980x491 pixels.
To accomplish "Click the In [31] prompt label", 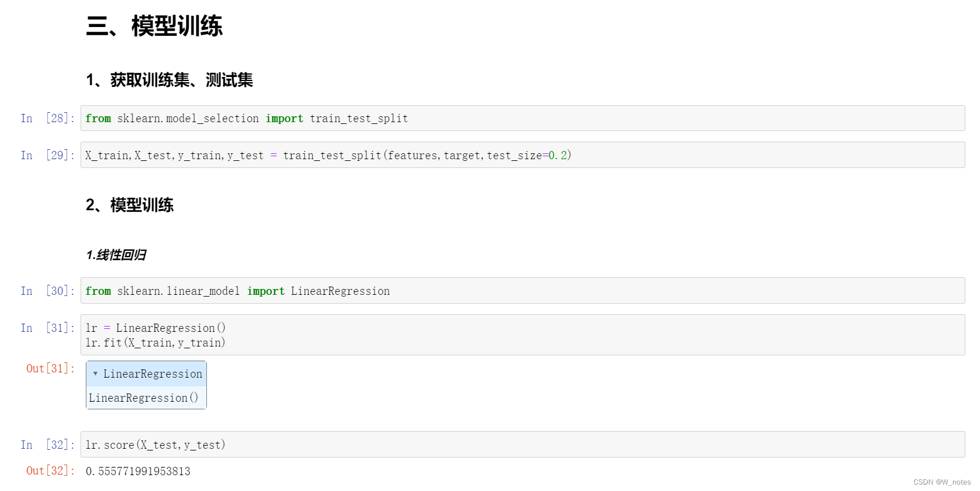I will pos(48,328).
